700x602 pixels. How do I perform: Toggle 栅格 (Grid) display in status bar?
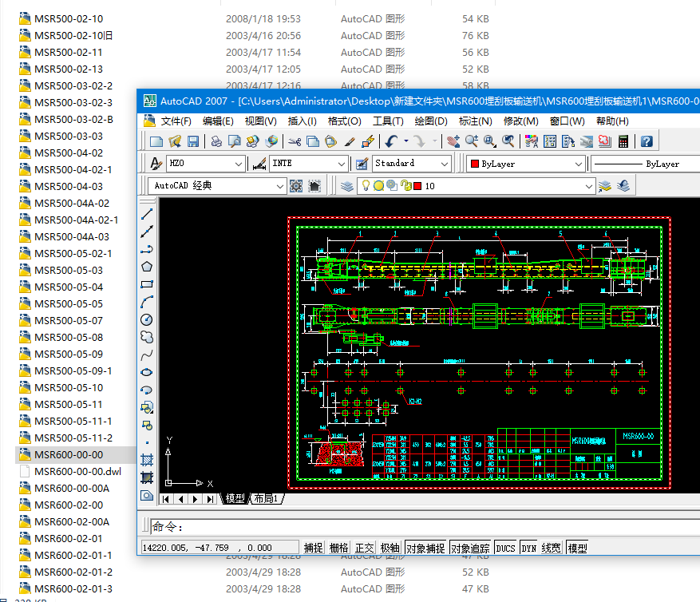pos(339,548)
